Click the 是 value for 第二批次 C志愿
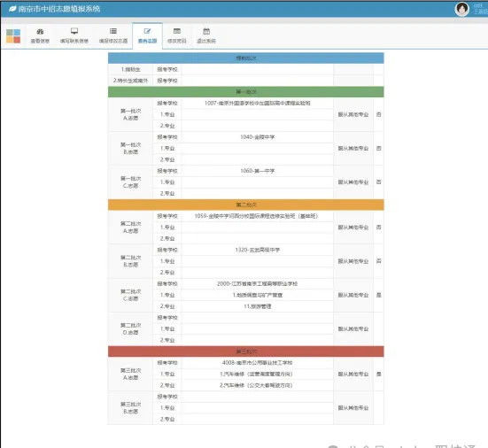The image size is (488, 448). coord(378,295)
